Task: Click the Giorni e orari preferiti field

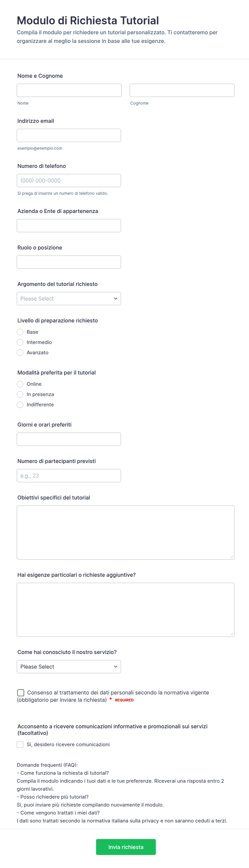Action: coord(69,439)
